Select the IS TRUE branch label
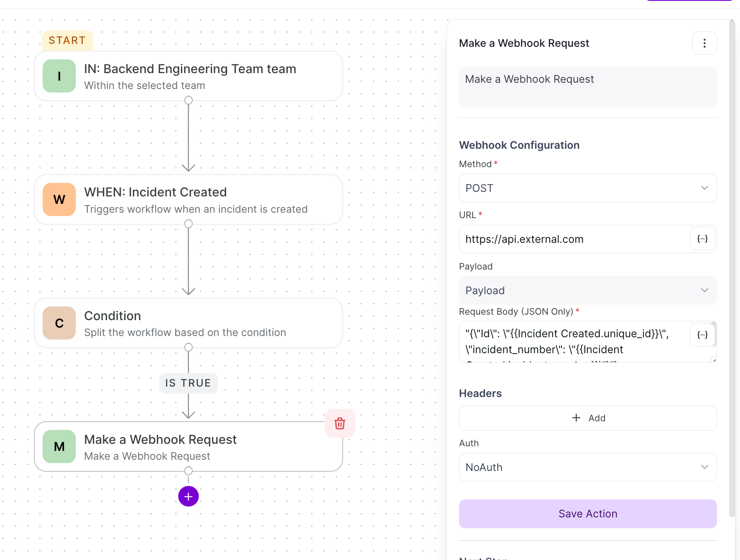The width and height of the screenshot is (740, 560). 189,383
